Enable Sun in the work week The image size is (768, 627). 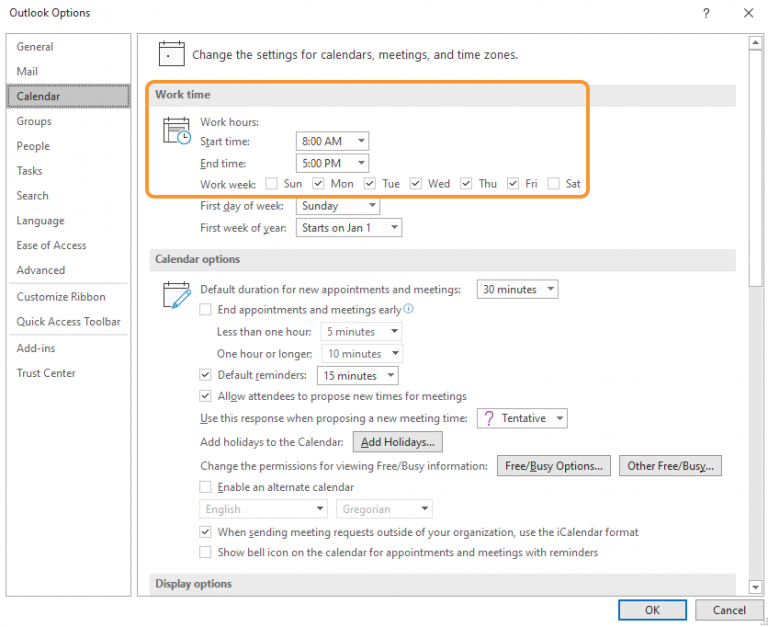point(271,184)
